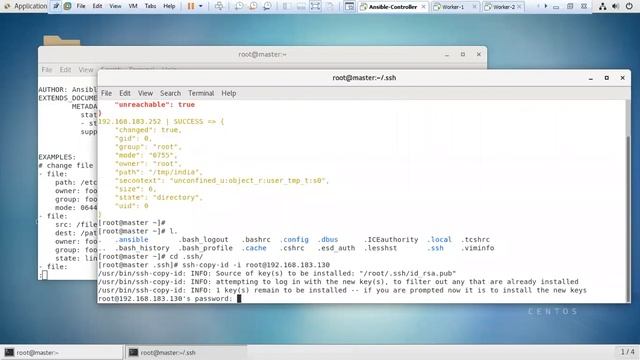Click the ".ssh" directory name in the listing
Viewport: 640px width, 360px height.
pos(436,248)
